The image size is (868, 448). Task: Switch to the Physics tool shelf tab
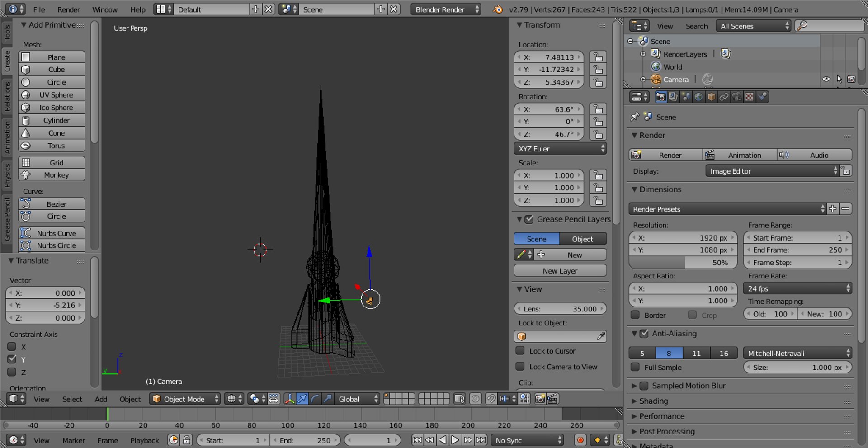pyautogui.click(x=7, y=175)
